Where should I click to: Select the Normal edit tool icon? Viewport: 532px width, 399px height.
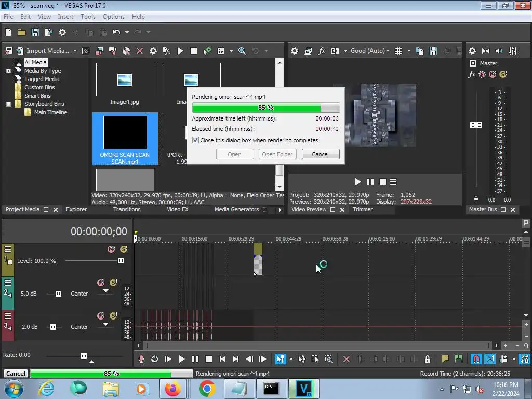tap(280, 359)
